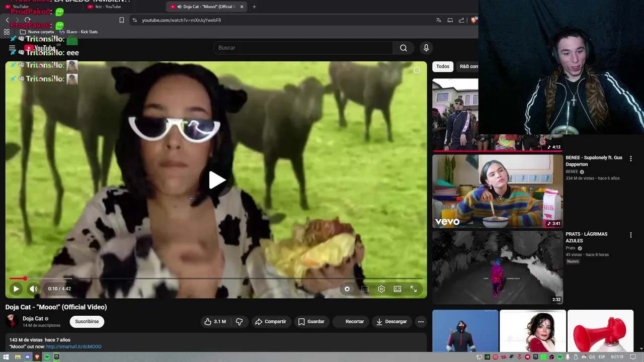Mute the video volume speaker icon
Image resolution: width=644 pixels, height=362 pixels.
pyautogui.click(x=34, y=289)
